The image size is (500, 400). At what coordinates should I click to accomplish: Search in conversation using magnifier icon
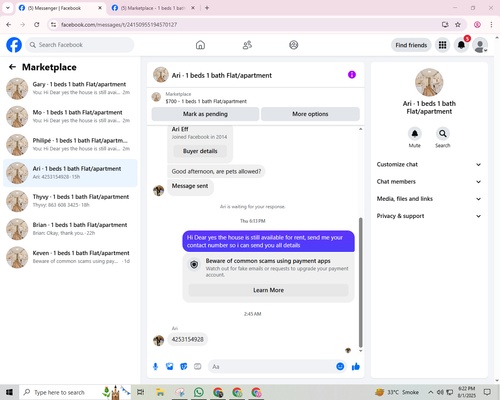(x=443, y=134)
